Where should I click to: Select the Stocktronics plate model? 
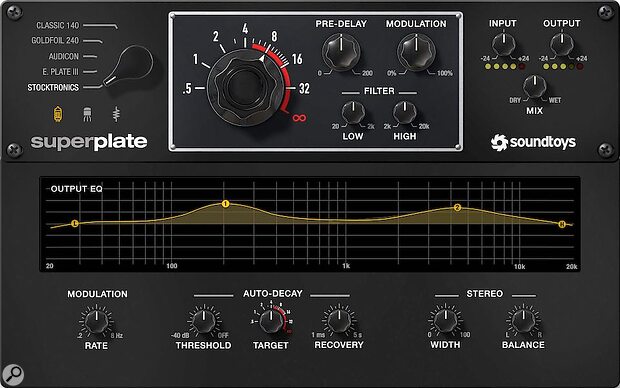[53, 87]
